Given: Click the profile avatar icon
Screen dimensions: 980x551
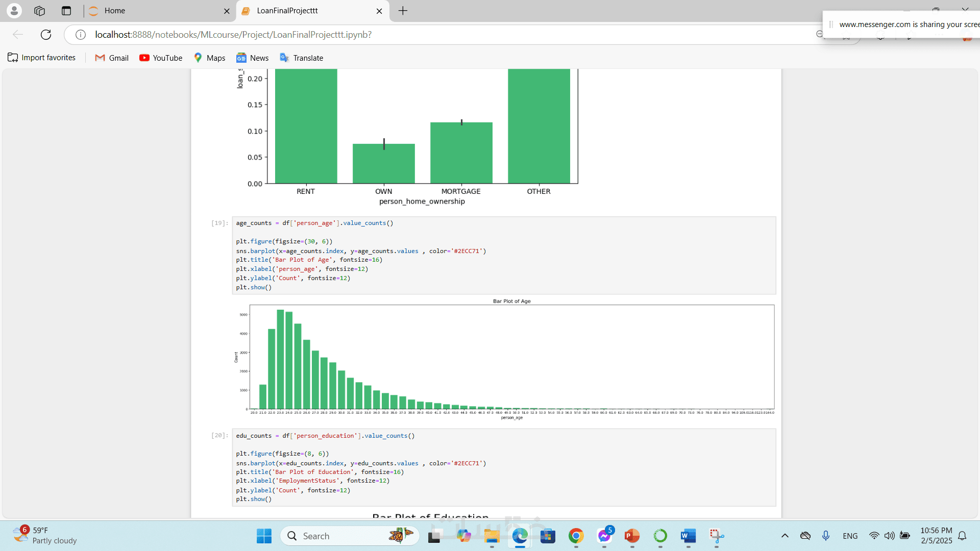Looking at the screenshot, I should click(x=14, y=11).
